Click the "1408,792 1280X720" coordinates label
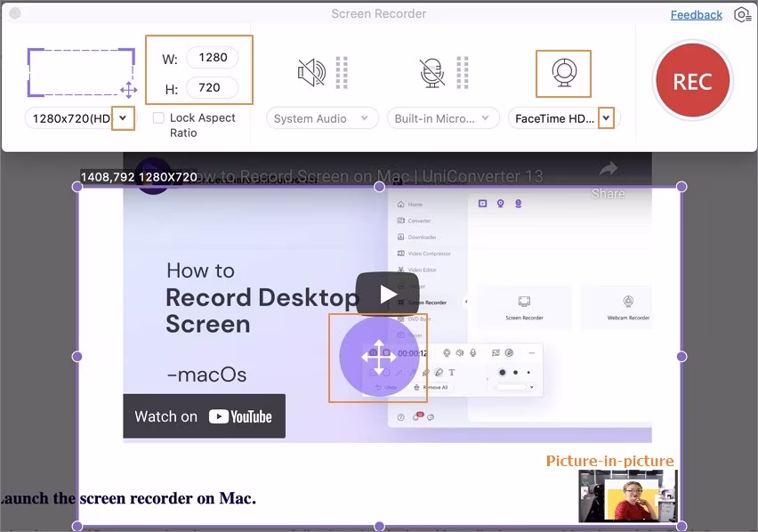Viewport: 758px width, 532px height. coord(139,177)
